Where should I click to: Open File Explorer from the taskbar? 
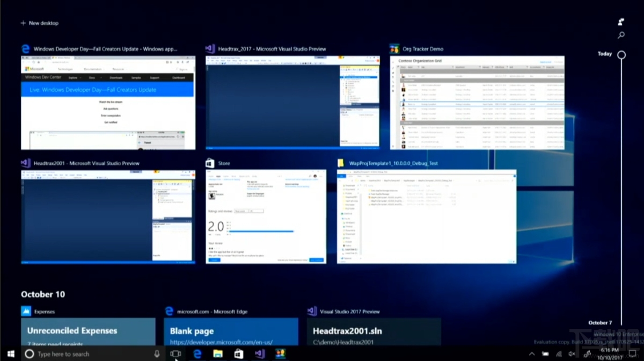(x=218, y=353)
